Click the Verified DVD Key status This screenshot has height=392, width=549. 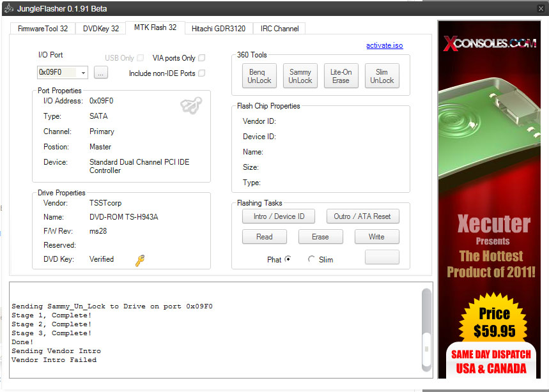[x=102, y=259]
